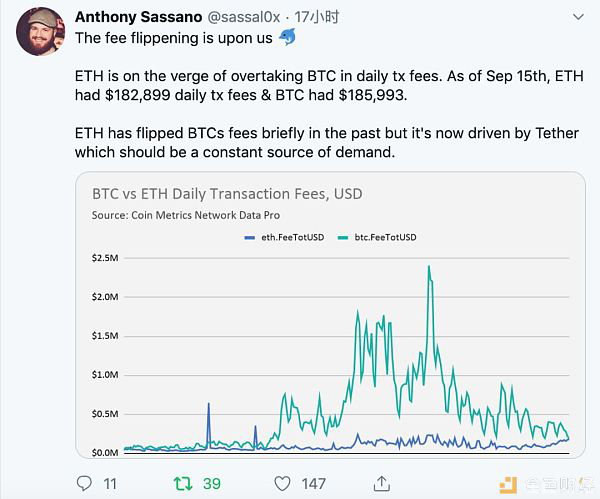Click the teal btc legend color marker
The height and width of the screenshot is (499, 600).
(343, 238)
